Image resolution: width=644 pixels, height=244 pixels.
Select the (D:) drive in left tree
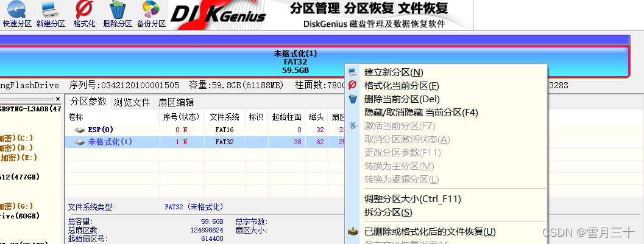[x=16, y=148]
